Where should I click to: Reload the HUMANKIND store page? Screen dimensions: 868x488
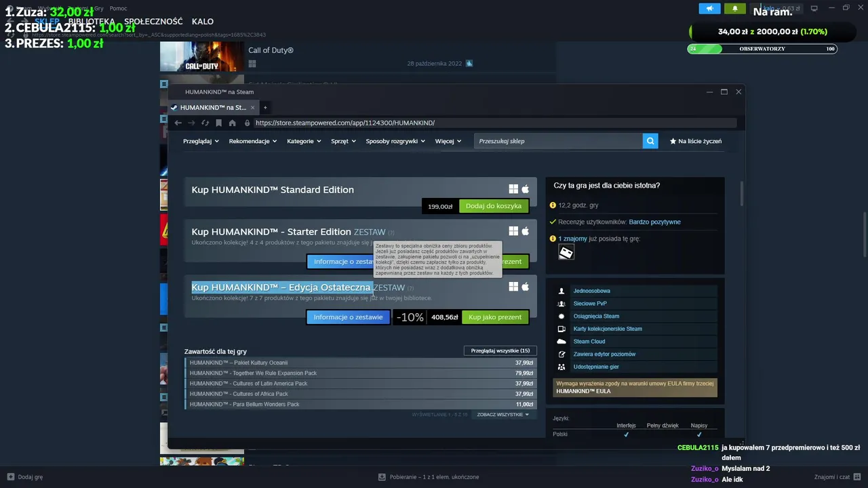205,123
